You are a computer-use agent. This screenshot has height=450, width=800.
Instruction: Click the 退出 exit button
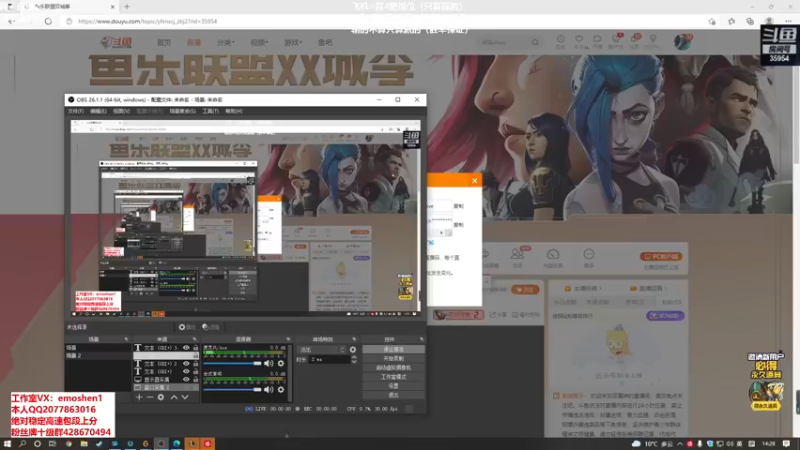(393, 395)
